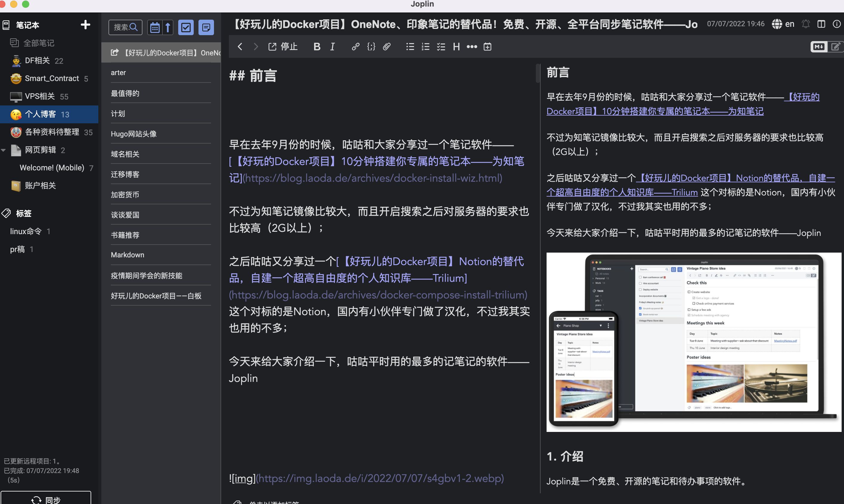844x504 pixels.
Task: Reverse the sort order with the arrow button
Action: coord(168,27)
